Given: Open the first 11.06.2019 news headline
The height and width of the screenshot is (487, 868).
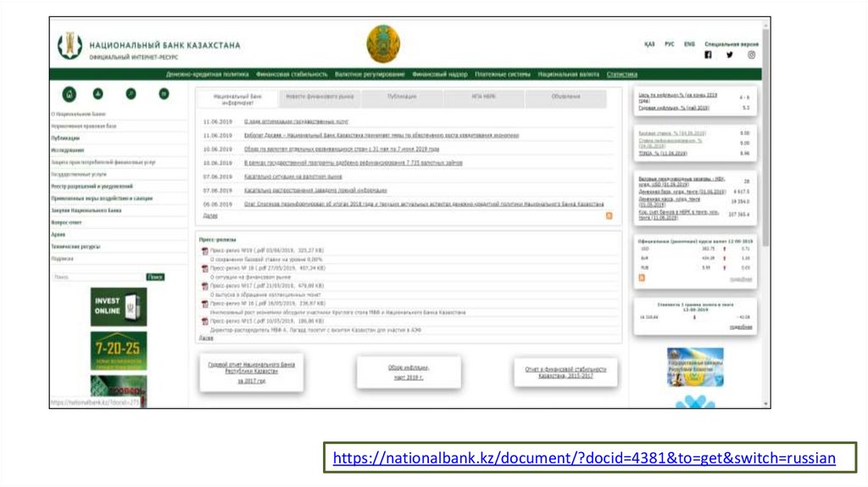Looking at the screenshot, I should [x=296, y=122].
